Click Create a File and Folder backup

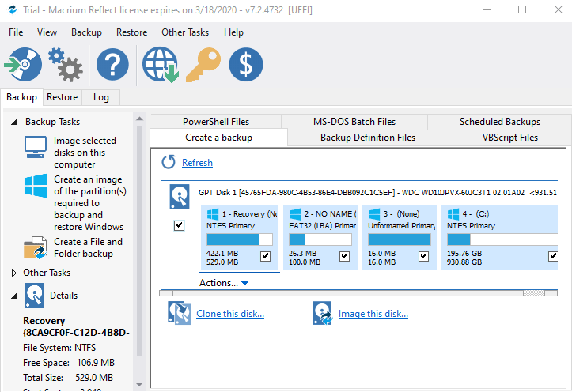click(89, 247)
